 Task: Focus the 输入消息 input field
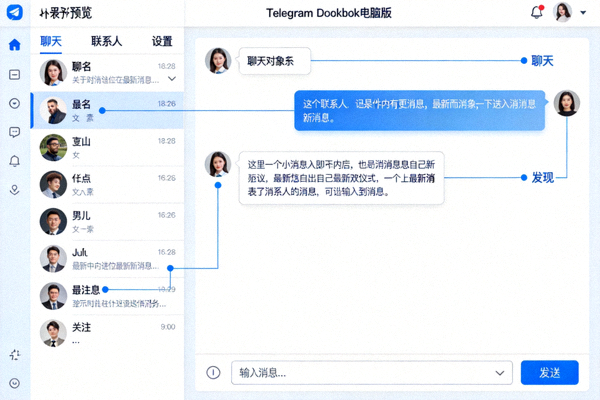[x=372, y=372]
